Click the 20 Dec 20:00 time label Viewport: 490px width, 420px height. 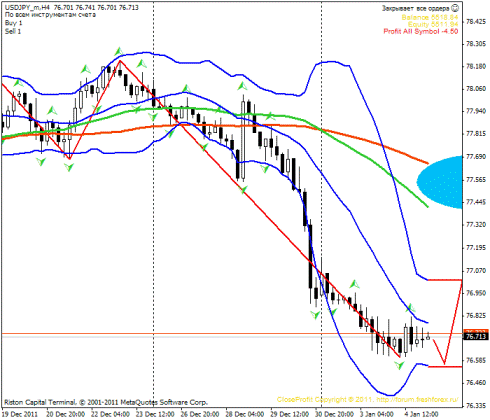65,414
